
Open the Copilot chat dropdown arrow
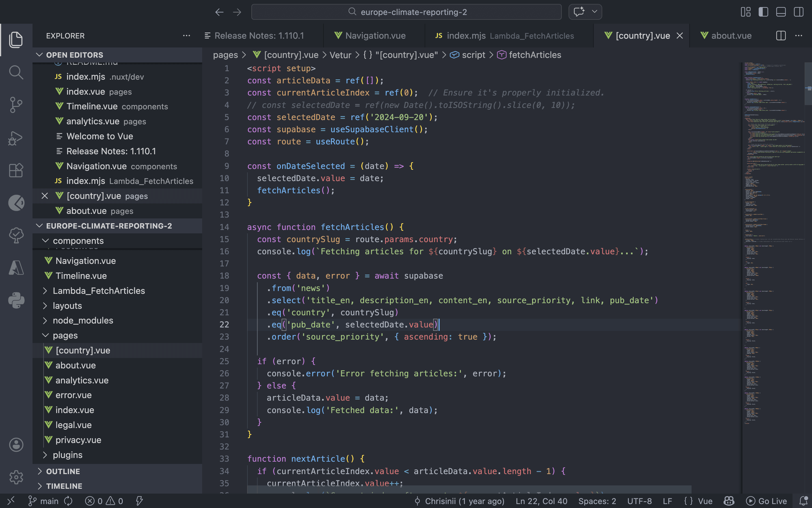click(x=595, y=12)
